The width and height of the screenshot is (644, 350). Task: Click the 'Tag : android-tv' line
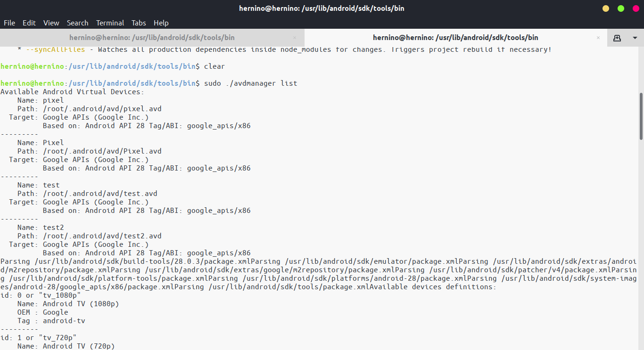pyautogui.click(x=51, y=321)
